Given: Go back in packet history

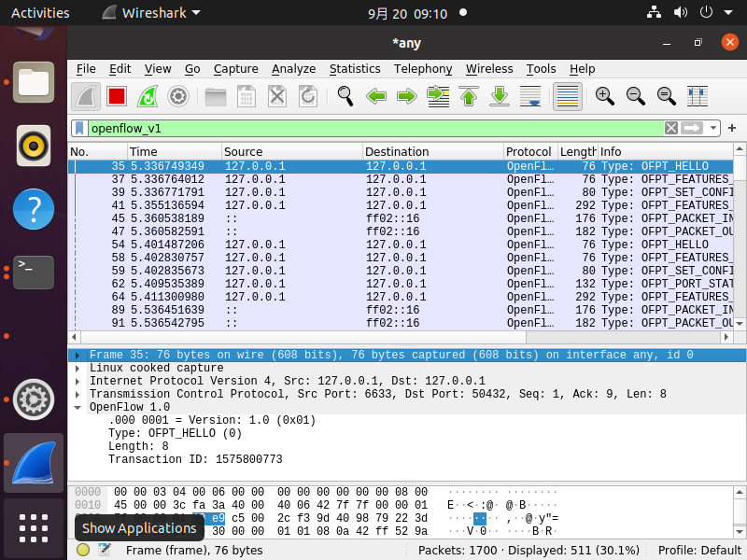Looking at the screenshot, I should pyautogui.click(x=376, y=97).
